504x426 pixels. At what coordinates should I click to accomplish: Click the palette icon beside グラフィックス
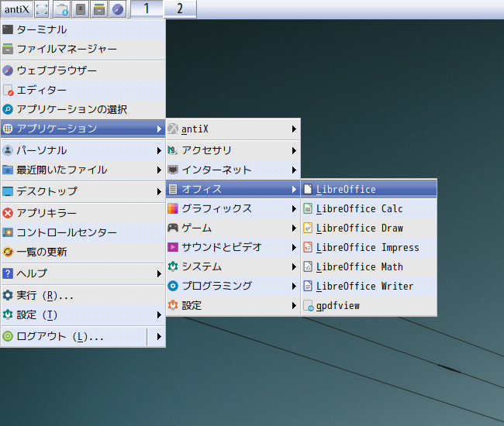[x=173, y=208]
